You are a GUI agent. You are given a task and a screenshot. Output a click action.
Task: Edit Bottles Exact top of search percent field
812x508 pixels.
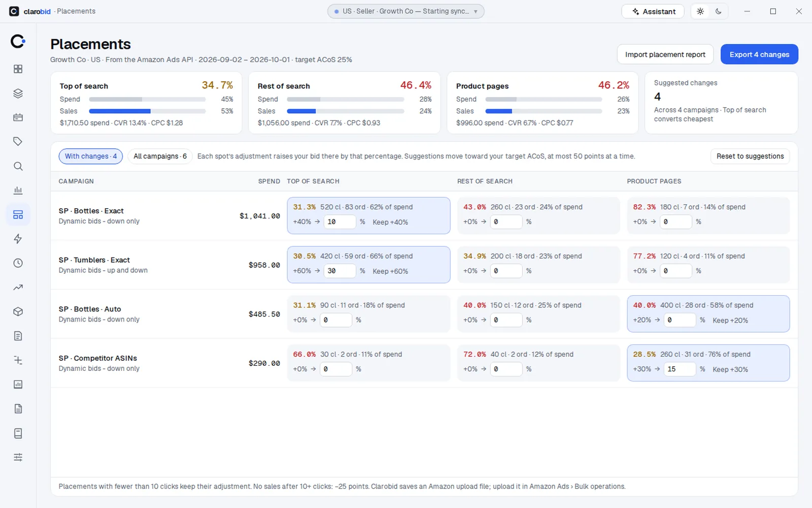[x=340, y=221]
